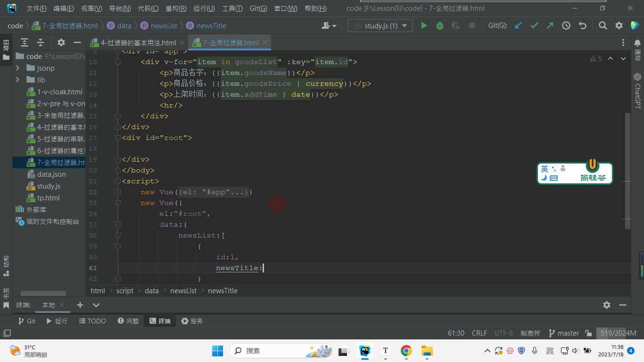Screen dimensions: 644x362
Task: Open Git history clock icon
Action: [566, 25]
